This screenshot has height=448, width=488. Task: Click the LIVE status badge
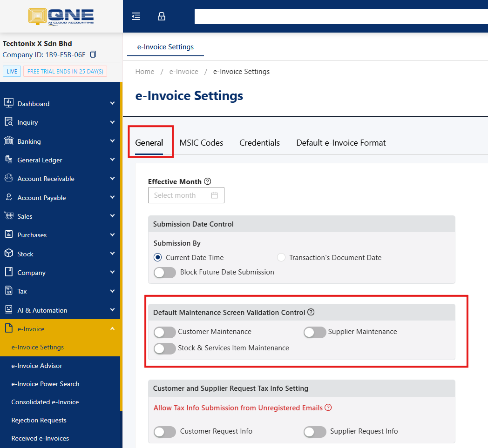tap(12, 71)
